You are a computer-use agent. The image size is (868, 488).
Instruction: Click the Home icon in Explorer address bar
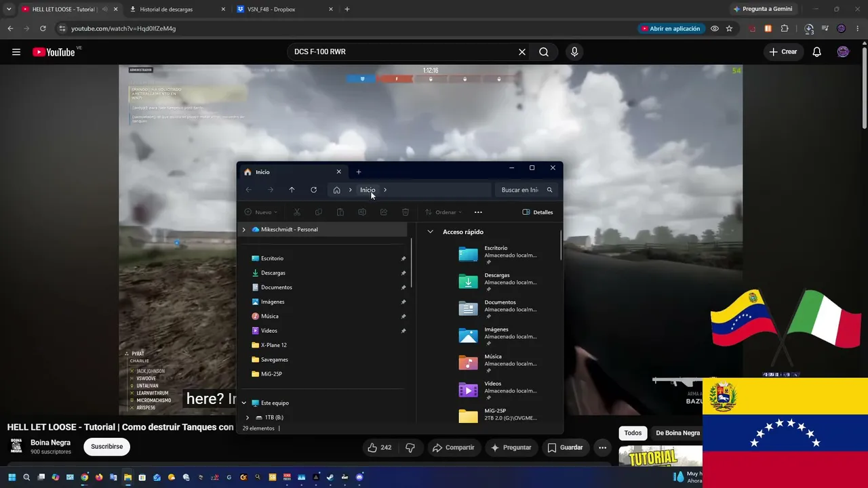pos(336,190)
